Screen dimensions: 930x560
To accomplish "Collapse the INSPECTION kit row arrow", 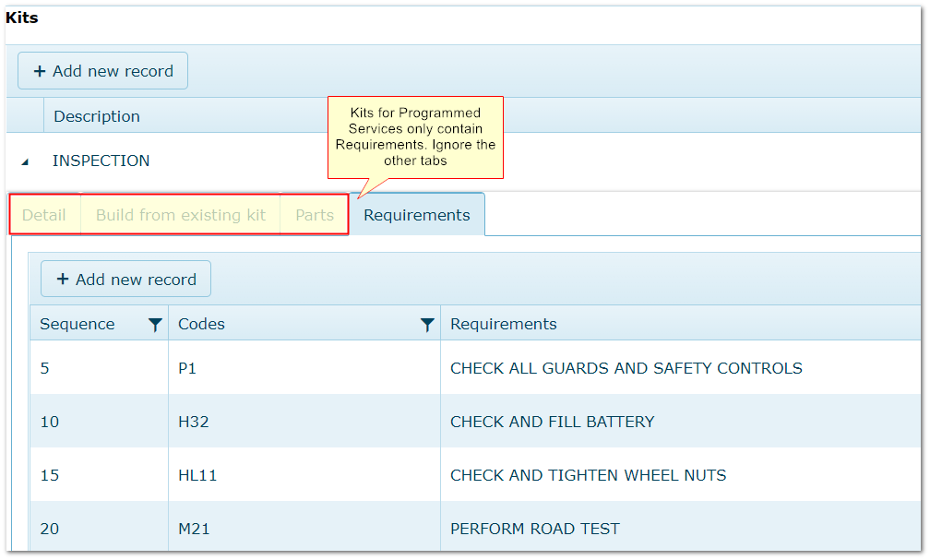I will 25,161.
